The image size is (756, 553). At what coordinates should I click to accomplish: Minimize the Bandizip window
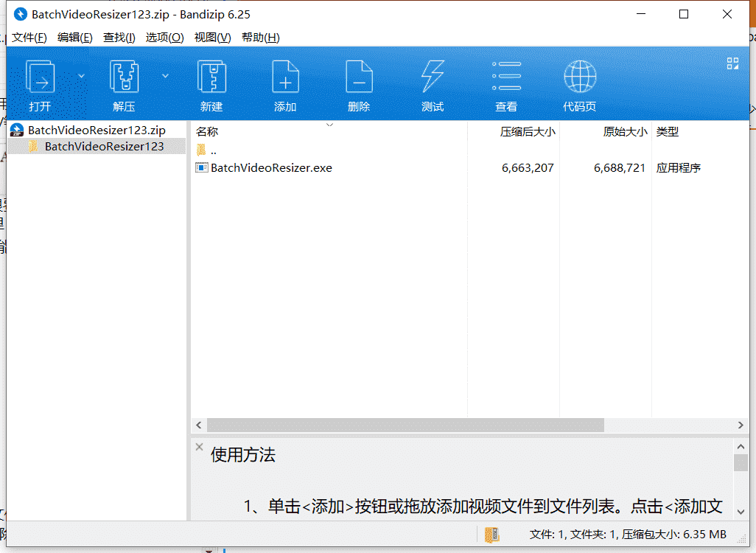pos(641,14)
